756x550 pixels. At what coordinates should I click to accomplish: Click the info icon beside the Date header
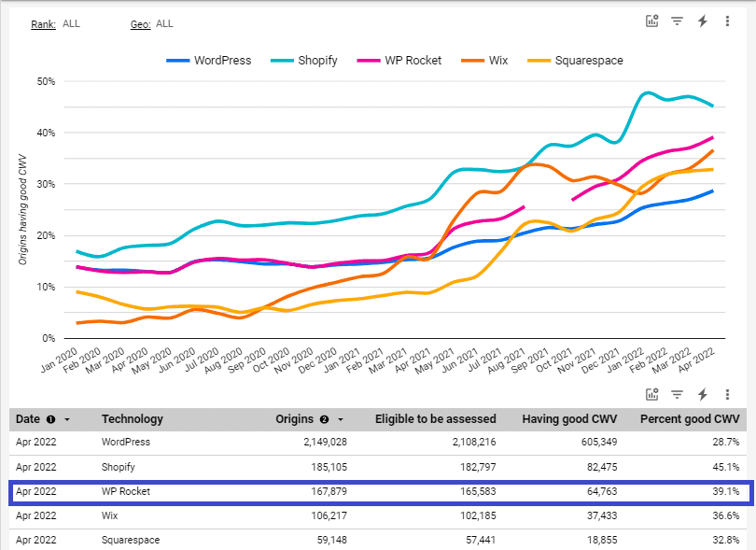tap(50, 419)
